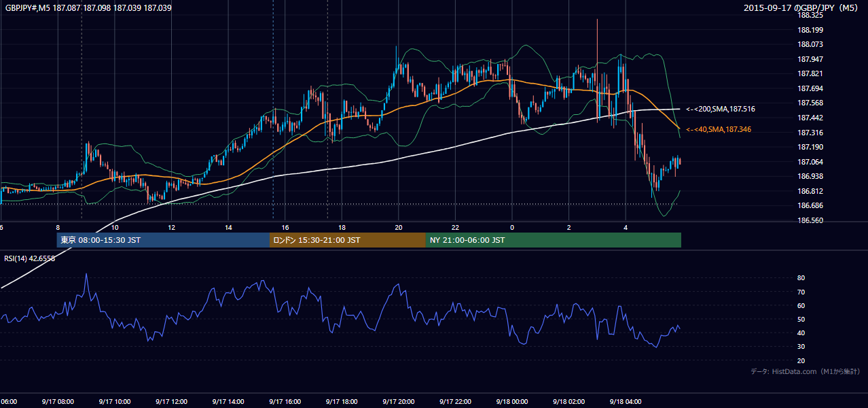The width and height of the screenshot is (868, 408).
Task: Click price axis value 186.686
Action: [810, 205]
